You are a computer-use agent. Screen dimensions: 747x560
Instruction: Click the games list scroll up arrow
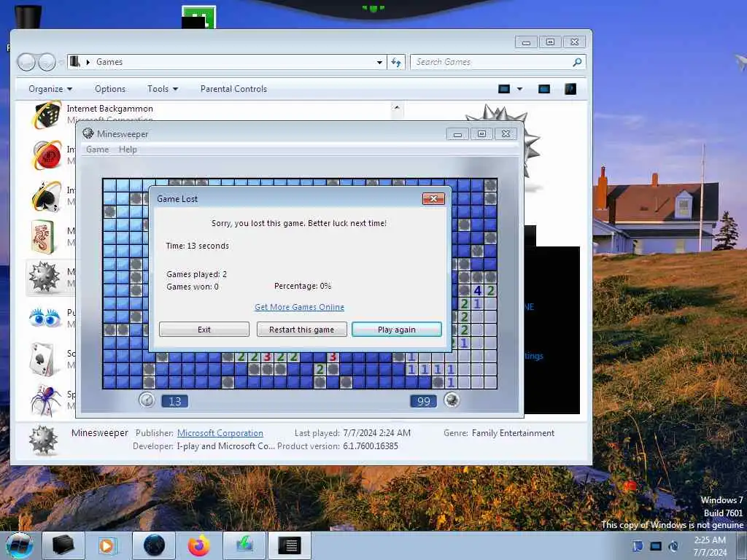pyautogui.click(x=397, y=108)
